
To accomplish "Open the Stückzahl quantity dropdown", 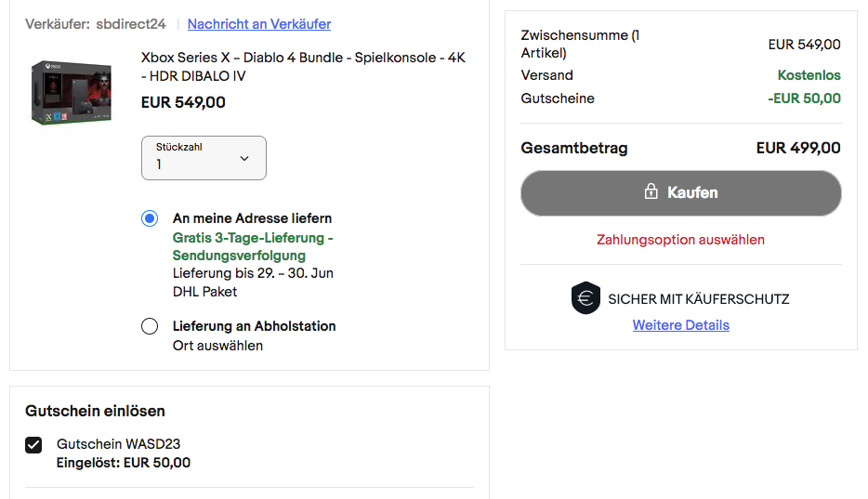I will [x=204, y=158].
